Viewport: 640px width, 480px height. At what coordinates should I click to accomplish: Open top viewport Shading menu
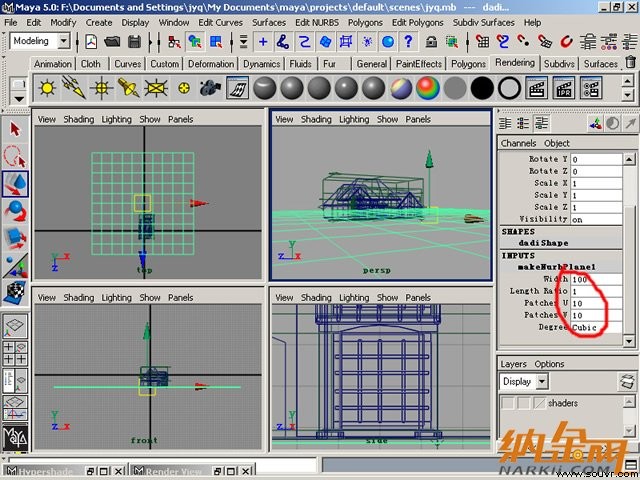79,119
